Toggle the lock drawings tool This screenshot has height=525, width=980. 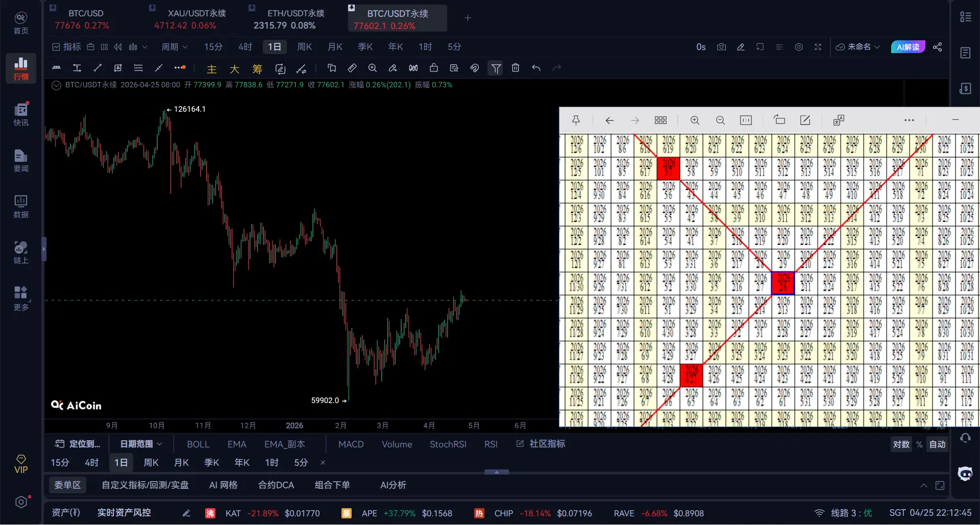(x=434, y=68)
